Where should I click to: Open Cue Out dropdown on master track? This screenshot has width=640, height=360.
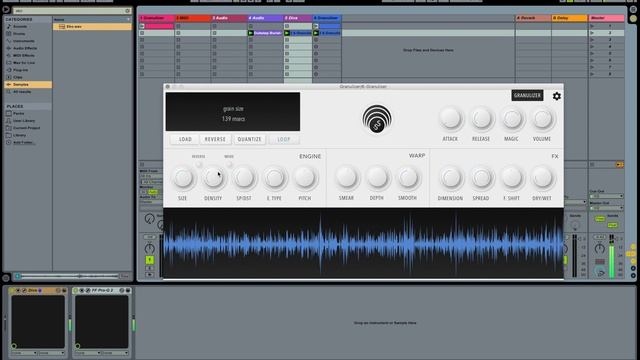(x=606, y=196)
